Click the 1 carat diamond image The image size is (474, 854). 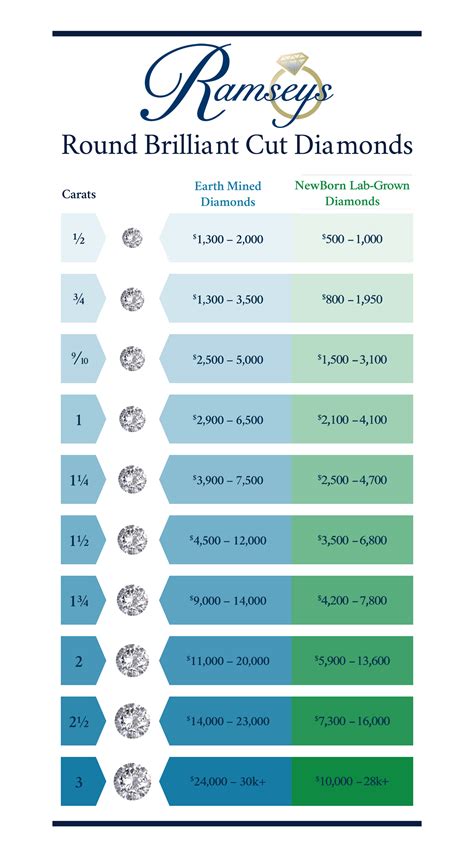(x=132, y=419)
